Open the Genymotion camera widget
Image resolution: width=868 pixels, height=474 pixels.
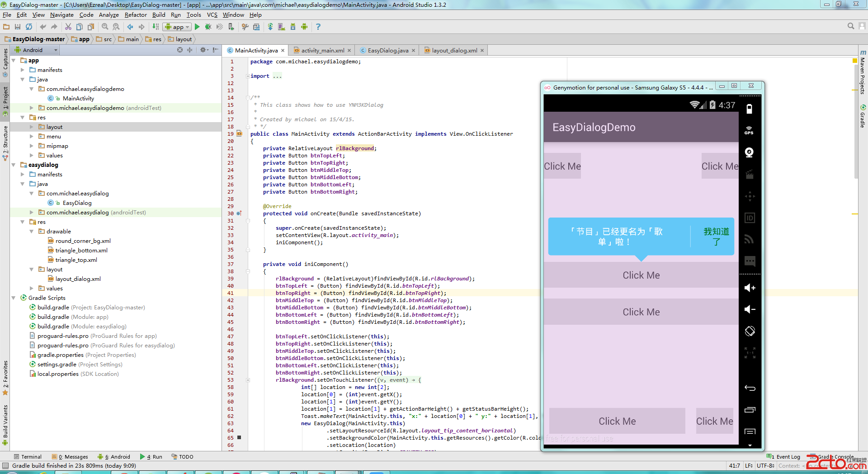pos(749,152)
